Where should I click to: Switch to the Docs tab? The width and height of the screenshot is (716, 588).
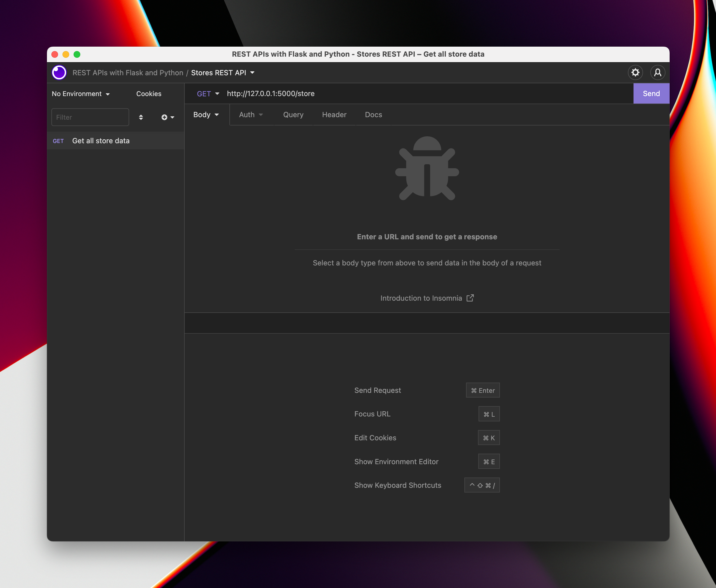coord(374,114)
